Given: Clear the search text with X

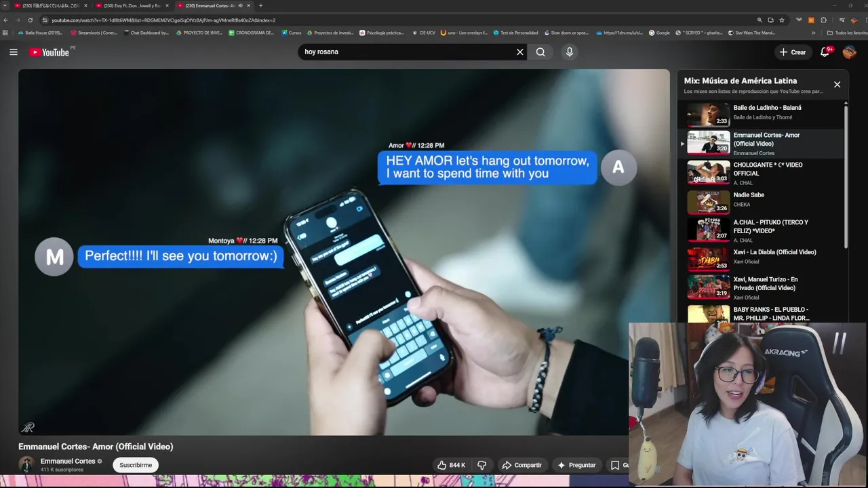Looking at the screenshot, I should pos(520,52).
